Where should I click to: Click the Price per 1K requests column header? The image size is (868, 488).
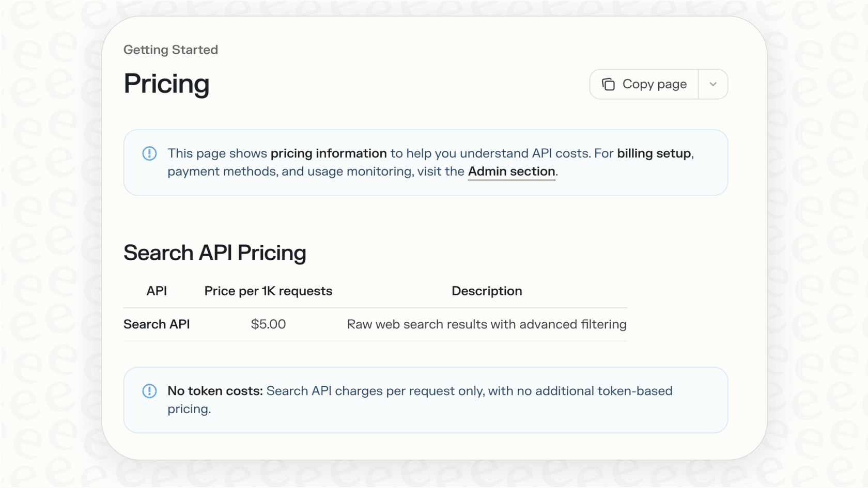click(x=268, y=291)
